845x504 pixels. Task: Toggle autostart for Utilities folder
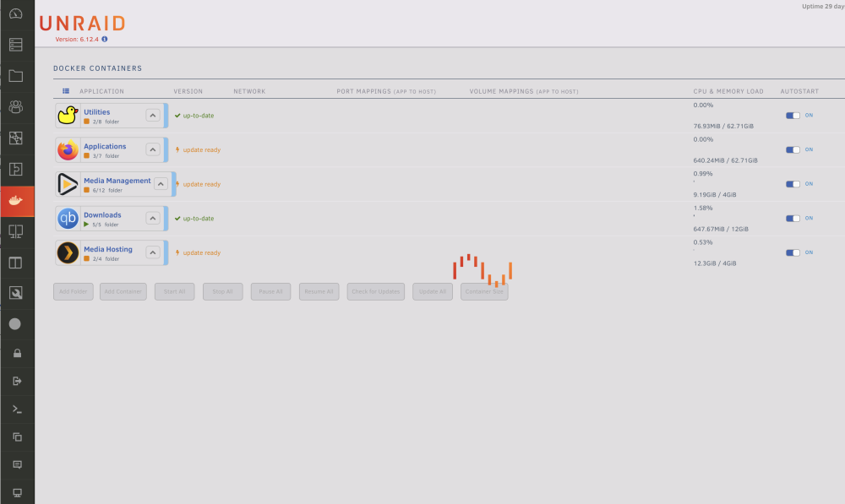[x=793, y=115]
